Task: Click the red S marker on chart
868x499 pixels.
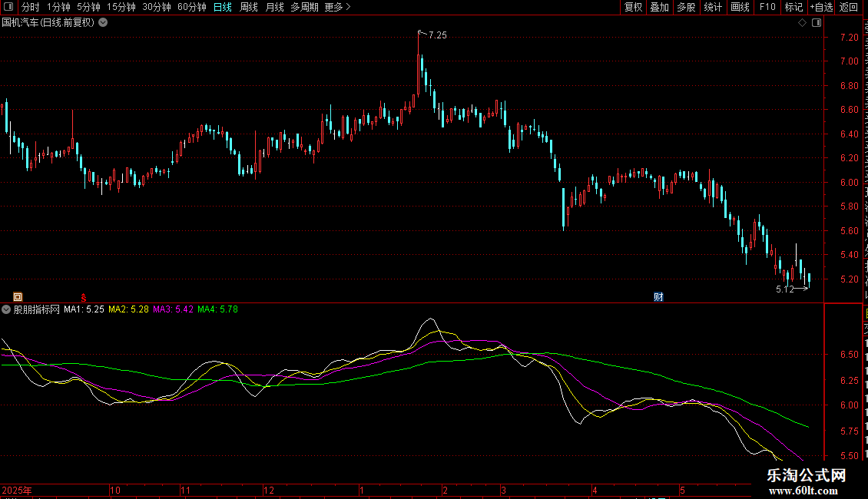Action: pos(84,298)
